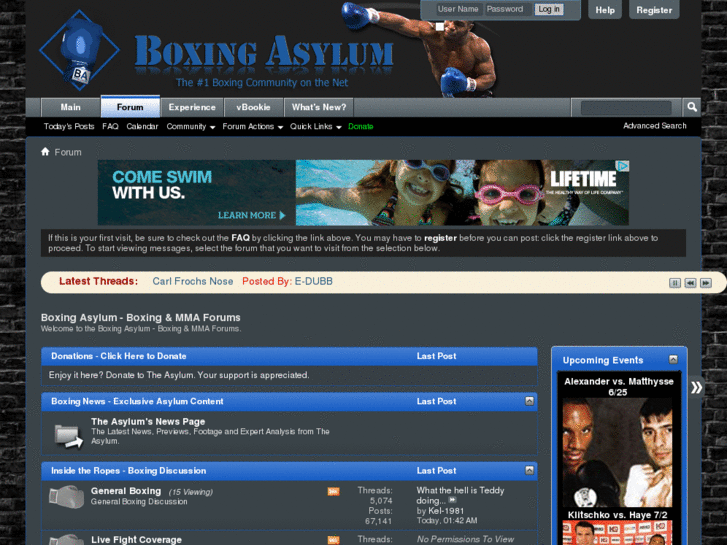Click the bold FAQ link in notice
The image size is (727, 545).
point(240,238)
